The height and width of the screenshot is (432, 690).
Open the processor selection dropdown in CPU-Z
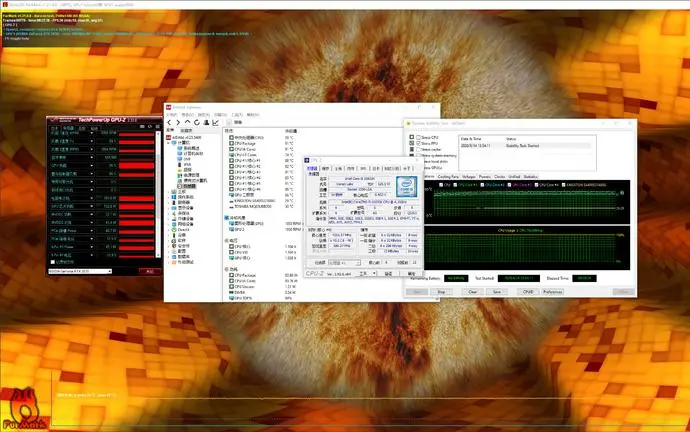[x=345, y=263]
